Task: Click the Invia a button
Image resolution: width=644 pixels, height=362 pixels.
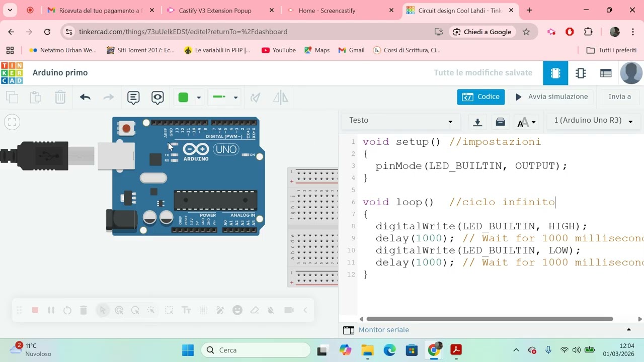Action: tap(620, 97)
